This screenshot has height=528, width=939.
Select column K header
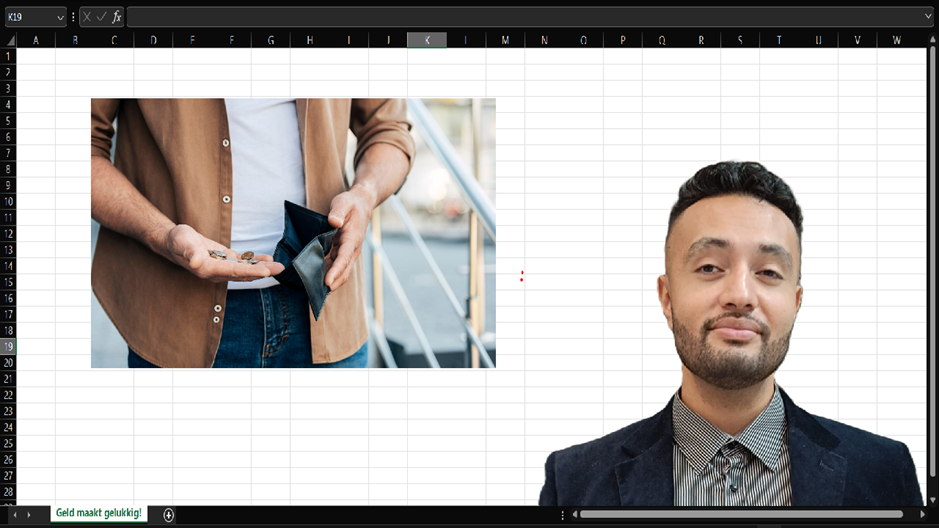tap(427, 40)
